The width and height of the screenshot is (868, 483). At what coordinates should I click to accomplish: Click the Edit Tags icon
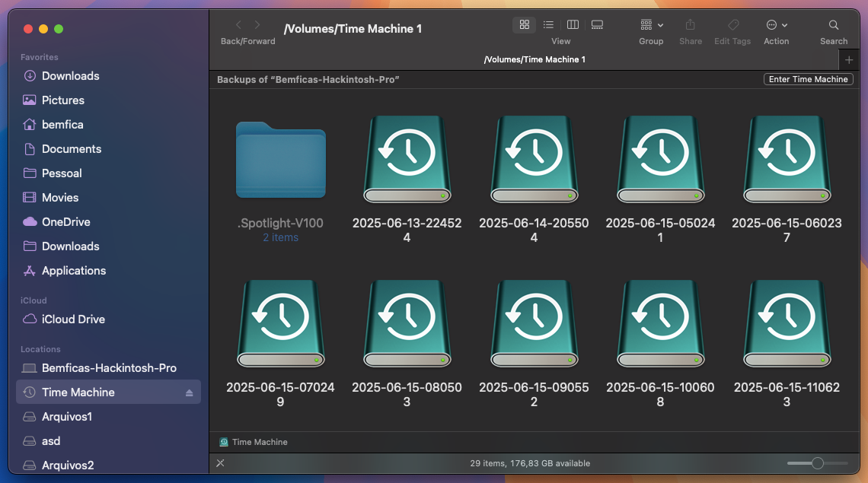[x=733, y=25]
